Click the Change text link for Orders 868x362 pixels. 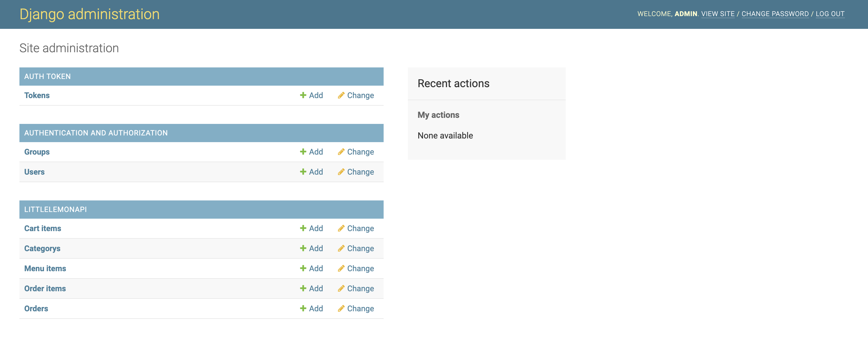tap(360, 309)
